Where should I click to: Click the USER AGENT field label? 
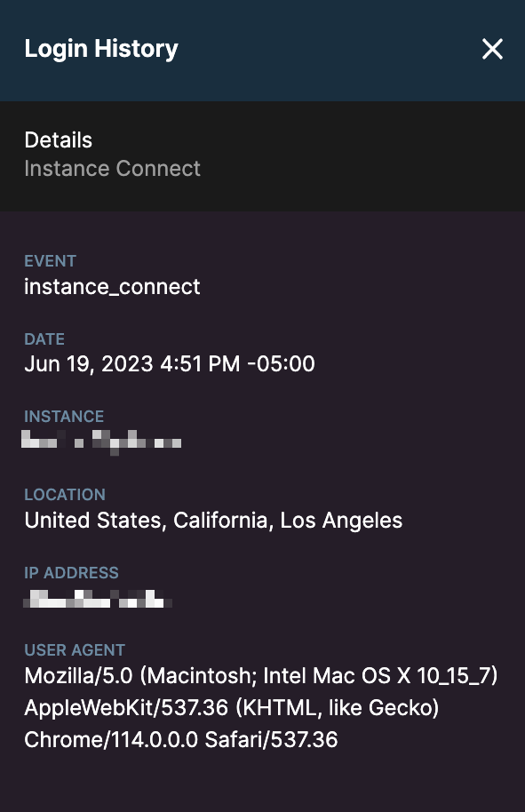pos(75,650)
